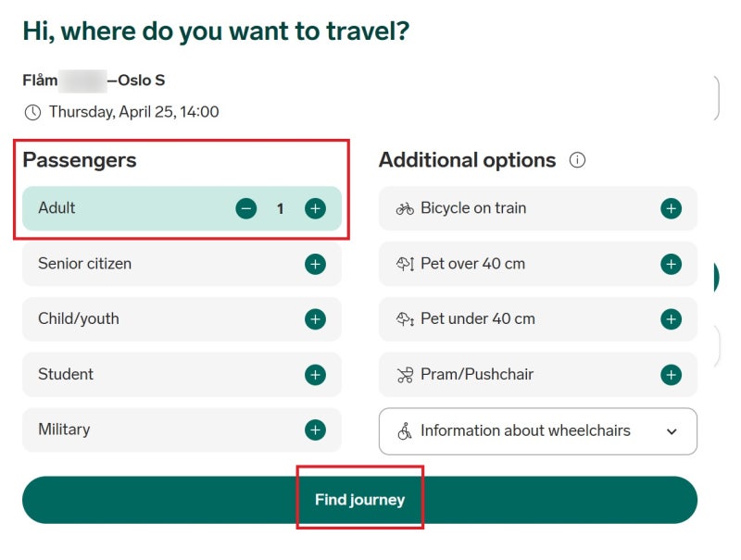
Task: Add Bicycle on train option
Action: [671, 208]
